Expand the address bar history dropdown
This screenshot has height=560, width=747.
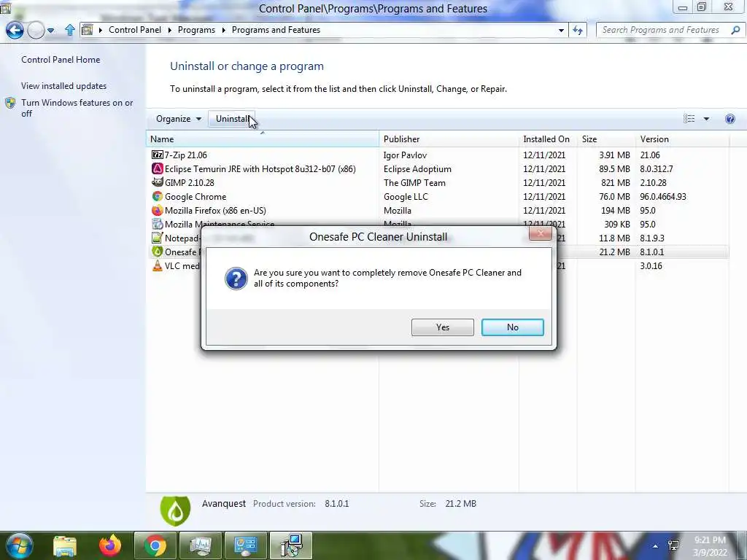pyautogui.click(x=561, y=30)
